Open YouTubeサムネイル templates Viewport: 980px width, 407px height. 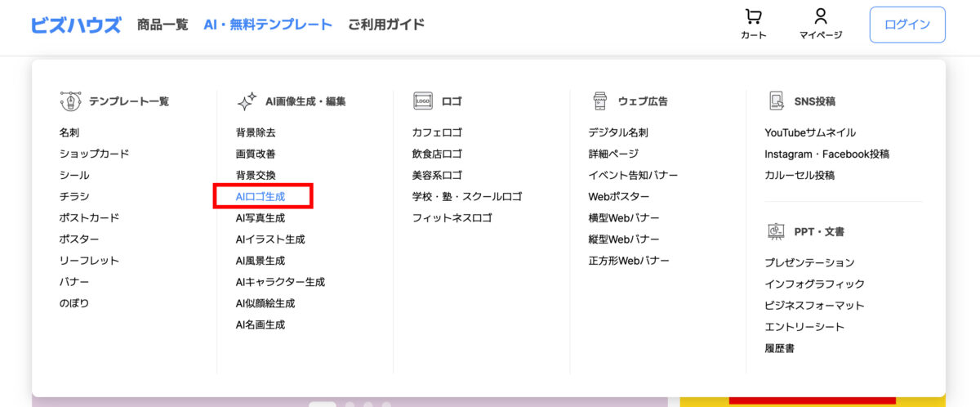click(x=810, y=132)
